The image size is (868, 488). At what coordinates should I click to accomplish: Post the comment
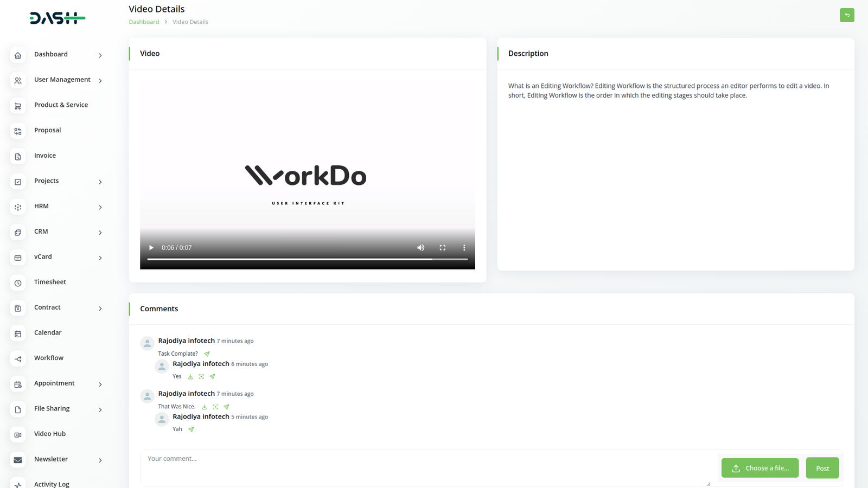(x=822, y=468)
